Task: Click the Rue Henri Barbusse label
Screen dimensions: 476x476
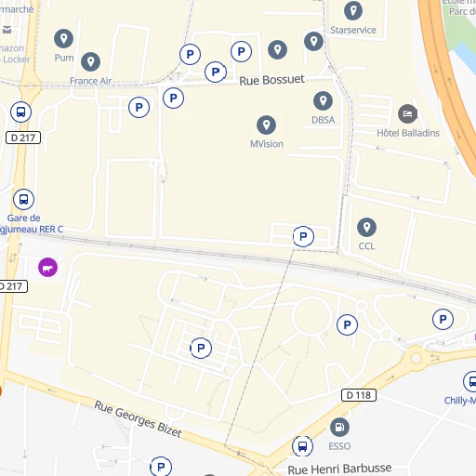Action: 339,469
